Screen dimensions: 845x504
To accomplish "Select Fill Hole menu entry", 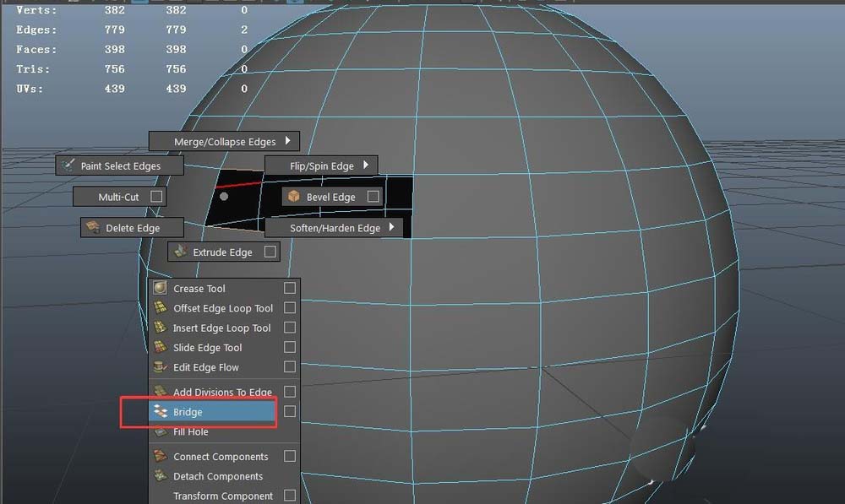I will (224, 432).
